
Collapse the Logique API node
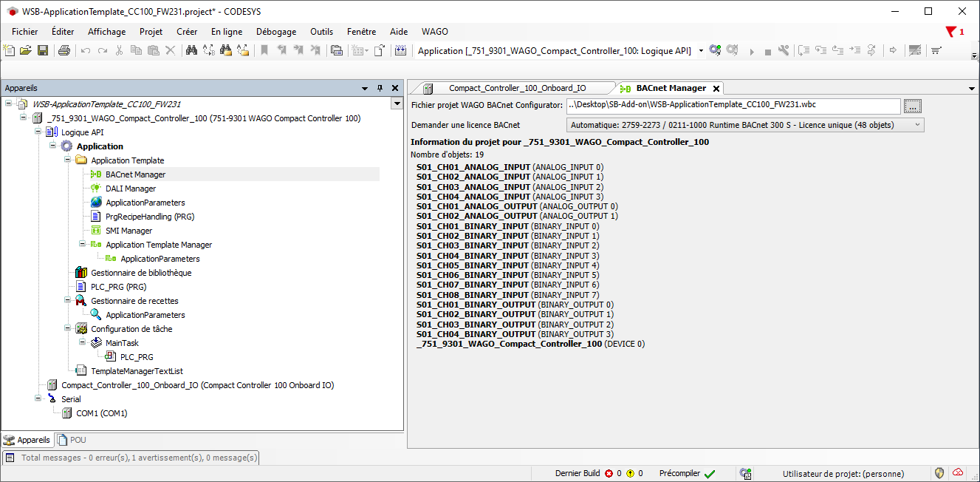pyautogui.click(x=38, y=132)
